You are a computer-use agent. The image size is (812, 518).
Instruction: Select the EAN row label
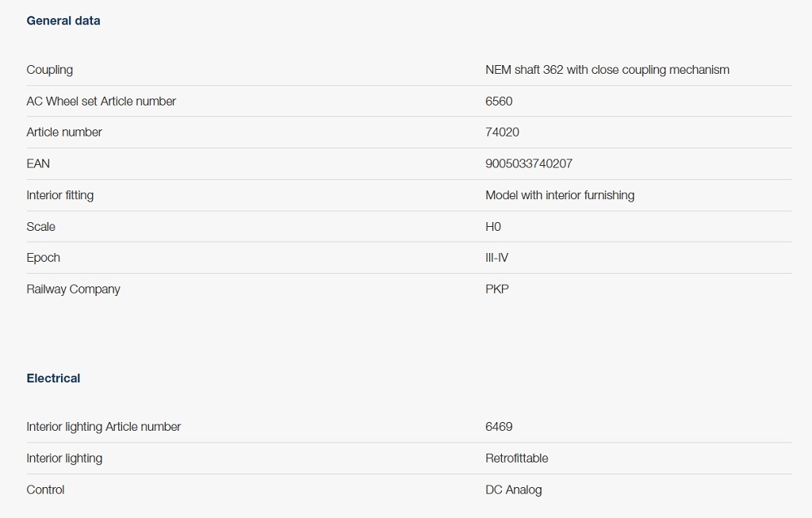(38, 163)
